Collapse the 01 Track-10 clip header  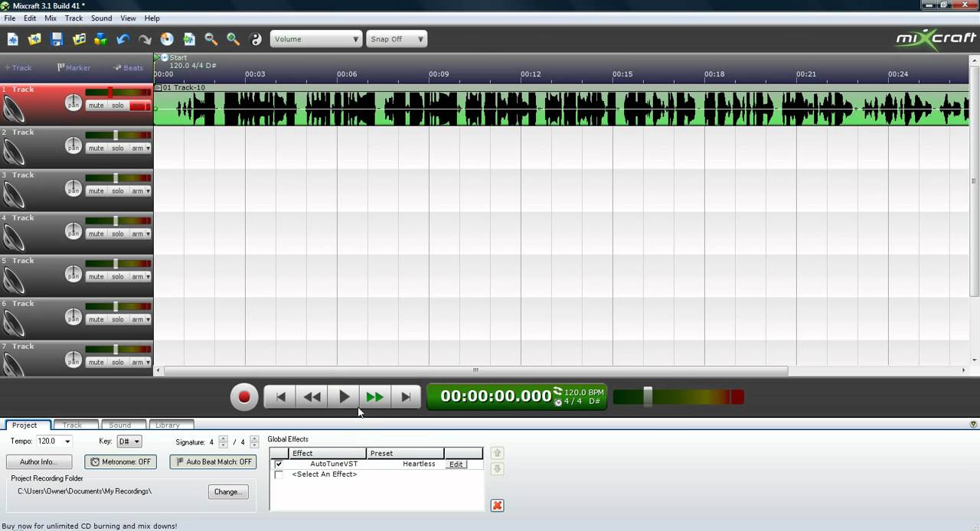[x=158, y=88]
